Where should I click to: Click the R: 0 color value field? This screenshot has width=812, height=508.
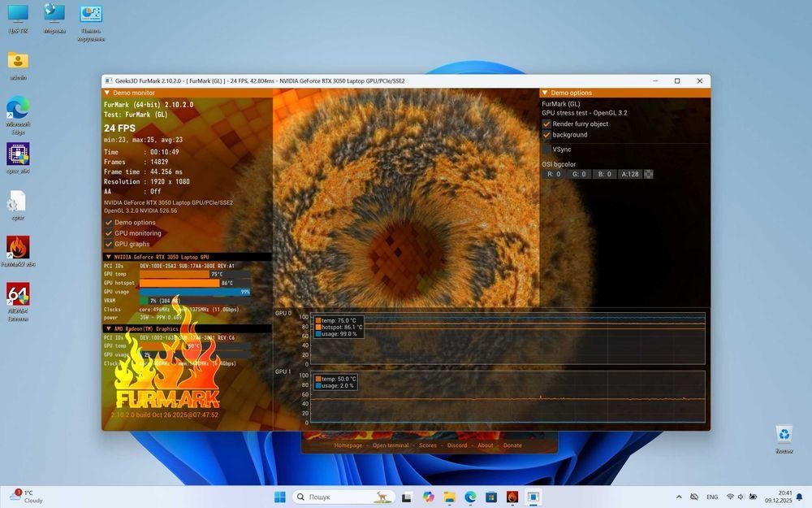[554, 174]
